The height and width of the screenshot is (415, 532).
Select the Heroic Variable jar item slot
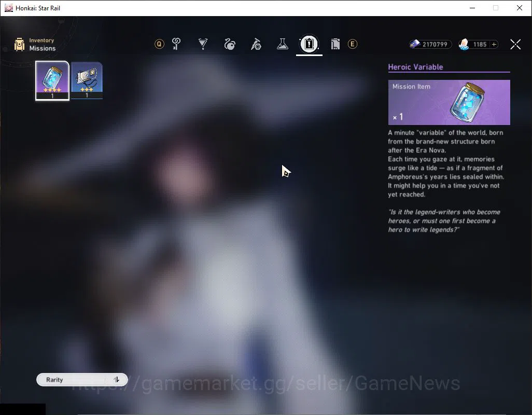click(52, 81)
